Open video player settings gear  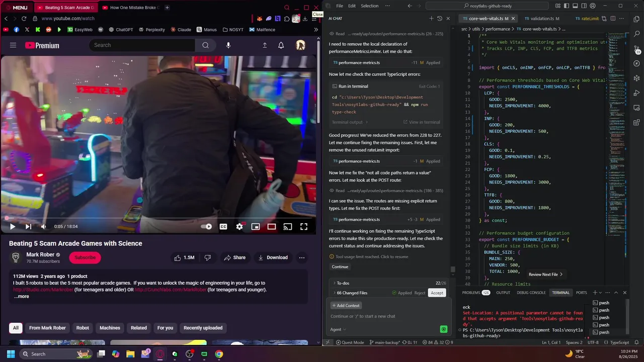(239, 227)
